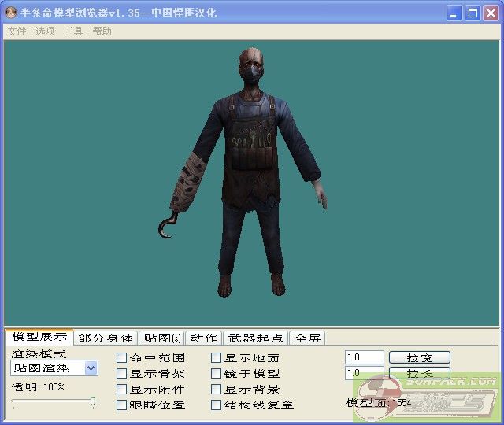Viewport: 504px width, 425px height.
Task: Open the 帮助 (Help) menu
Action: point(102,31)
